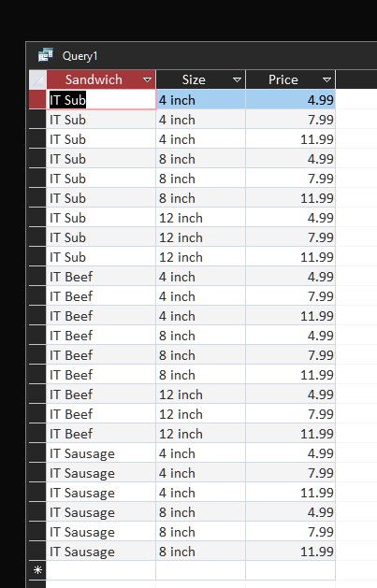
Task: Click the Size column header
Action: 201,79
